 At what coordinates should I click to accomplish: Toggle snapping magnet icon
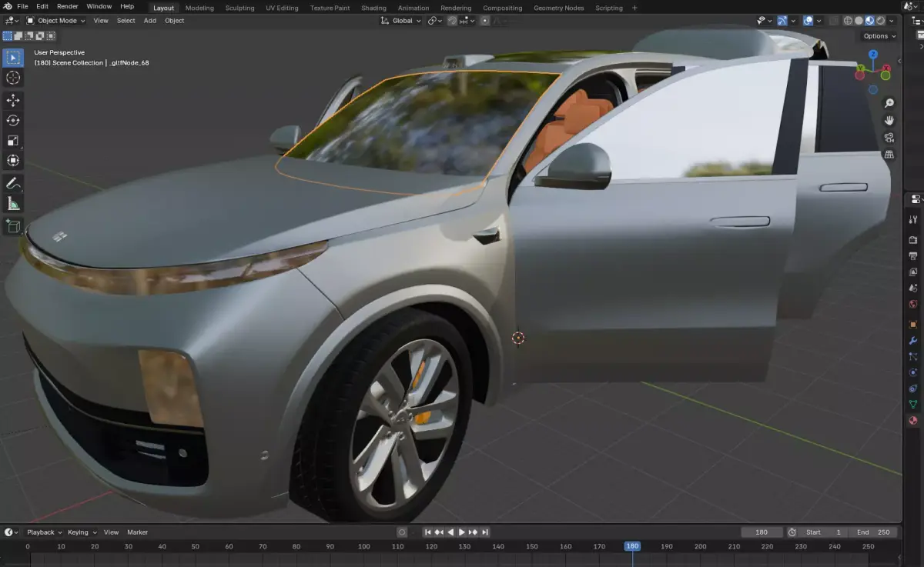coord(453,21)
